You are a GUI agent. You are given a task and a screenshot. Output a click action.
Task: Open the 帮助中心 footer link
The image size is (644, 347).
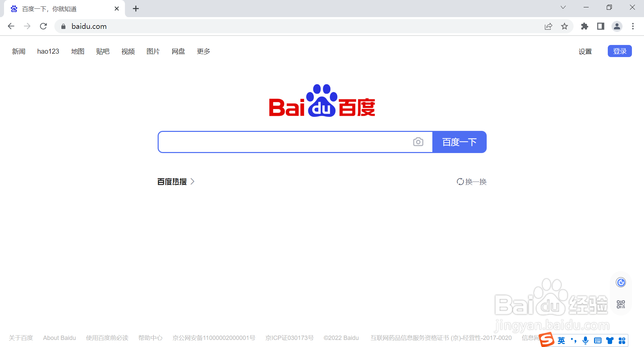coord(150,338)
